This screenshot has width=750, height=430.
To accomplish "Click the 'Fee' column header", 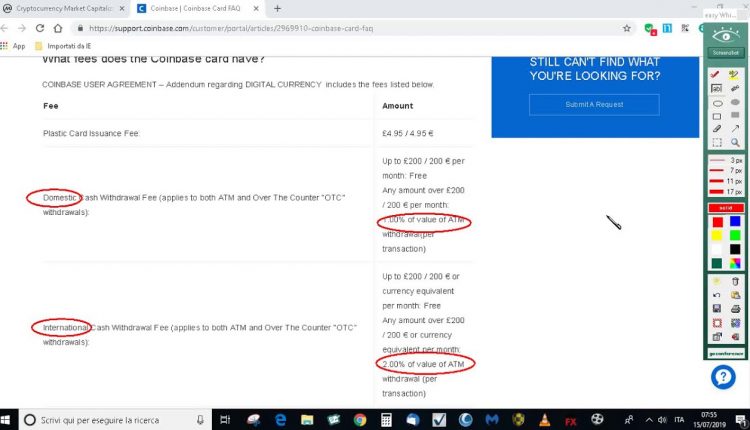I will (x=51, y=106).
